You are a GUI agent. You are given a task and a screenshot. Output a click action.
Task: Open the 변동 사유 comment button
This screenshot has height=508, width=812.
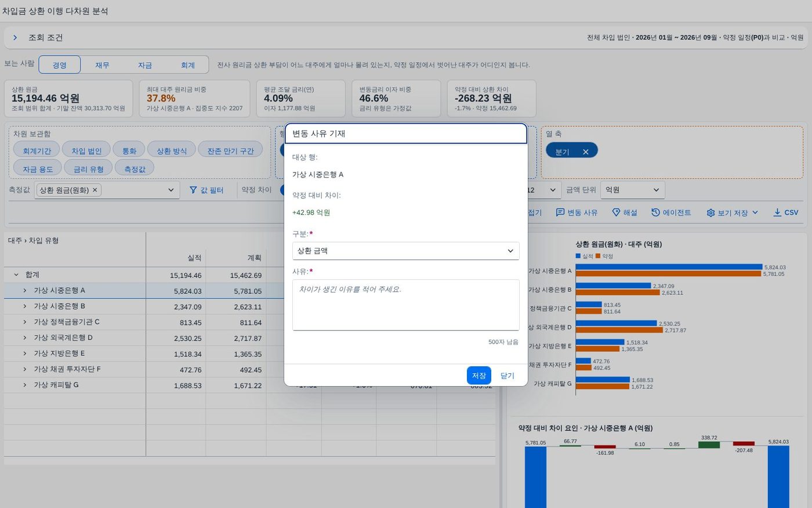click(x=577, y=212)
